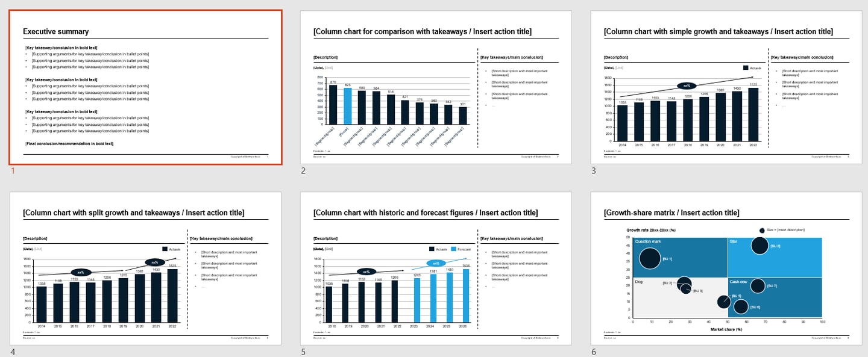
Task: Click slide number 2 label
Action: pyautogui.click(x=303, y=171)
